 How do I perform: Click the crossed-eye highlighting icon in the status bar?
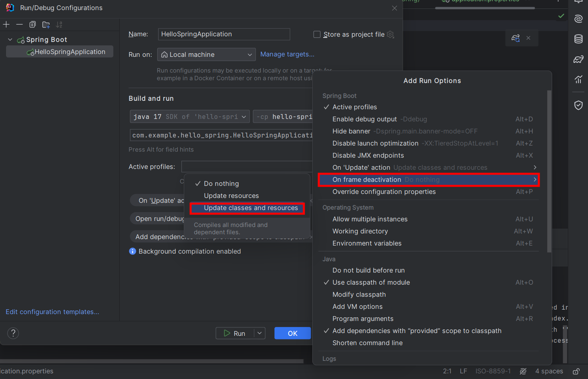point(523,371)
